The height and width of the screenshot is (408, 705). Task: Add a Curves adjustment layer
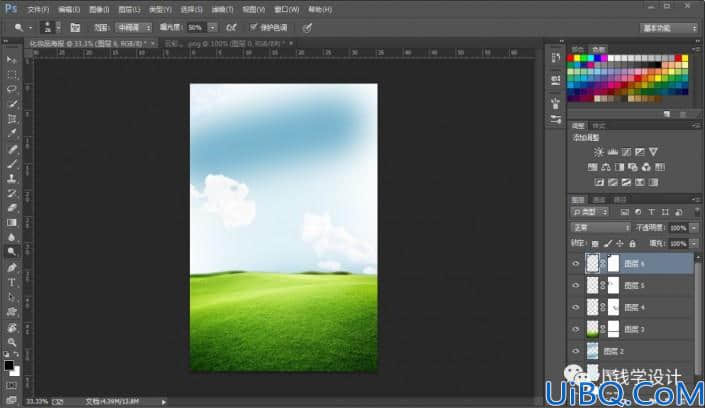[x=626, y=152]
